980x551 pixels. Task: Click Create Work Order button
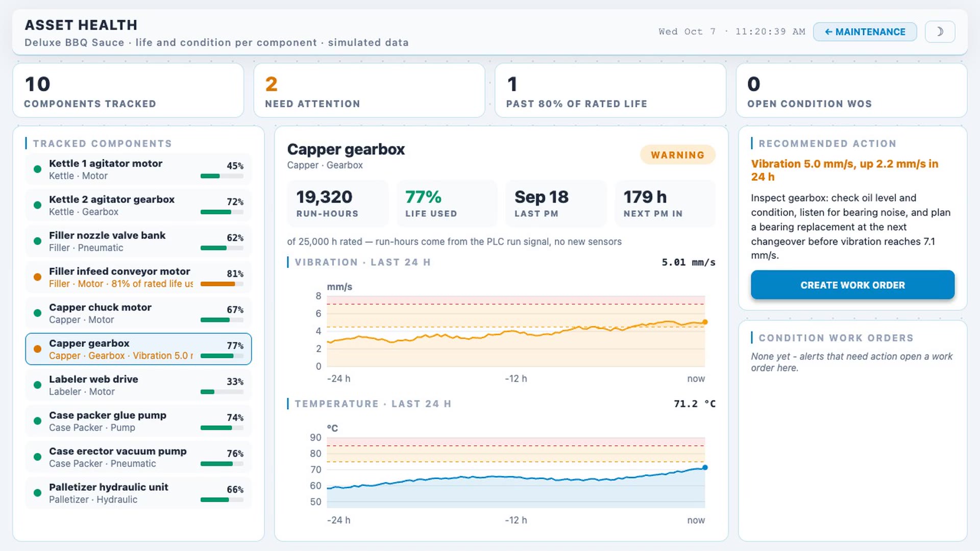coord(852,285)
